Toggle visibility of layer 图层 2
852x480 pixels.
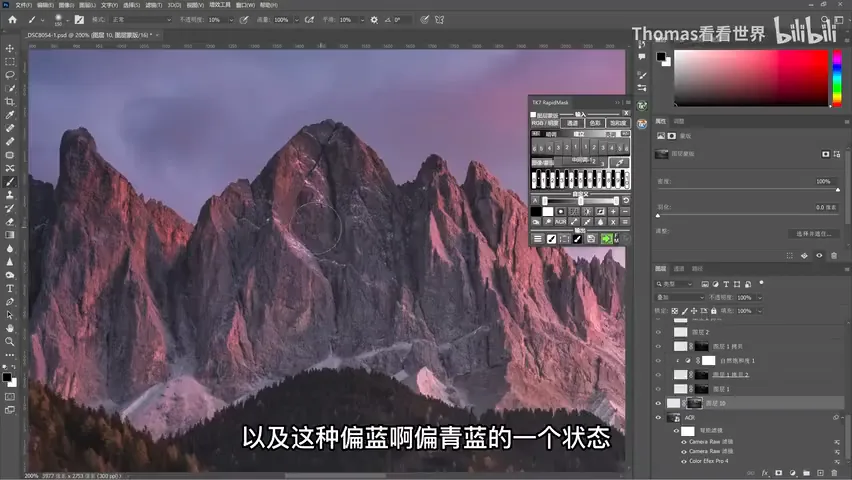(x=658, y=332)
